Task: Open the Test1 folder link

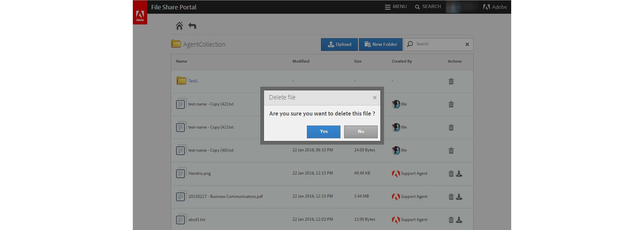Action: (193, 81)
